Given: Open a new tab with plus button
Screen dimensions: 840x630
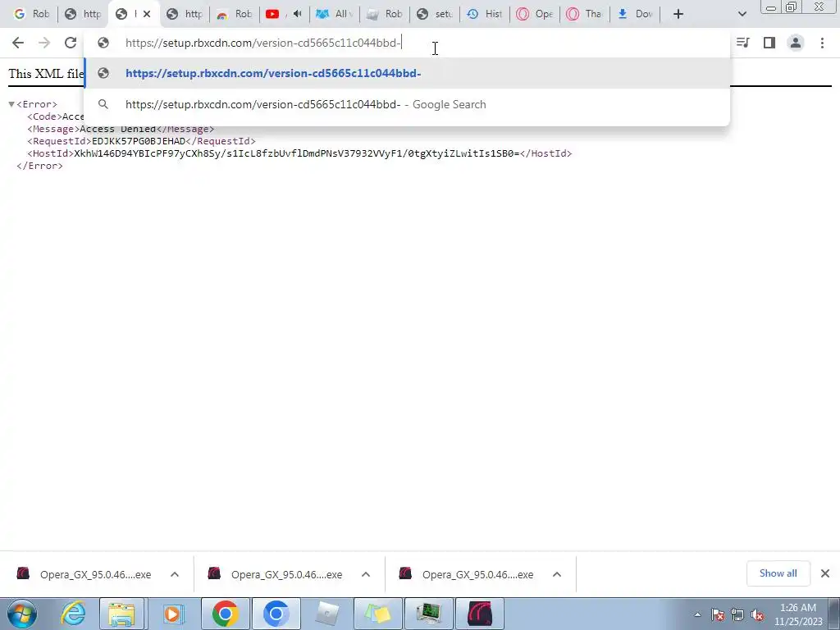Looking at the screenshot, I should click(x=678, y=14).
